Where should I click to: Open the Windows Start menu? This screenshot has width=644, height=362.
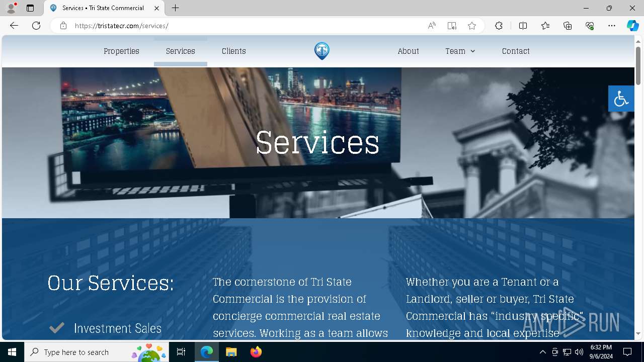pos(12,352)
